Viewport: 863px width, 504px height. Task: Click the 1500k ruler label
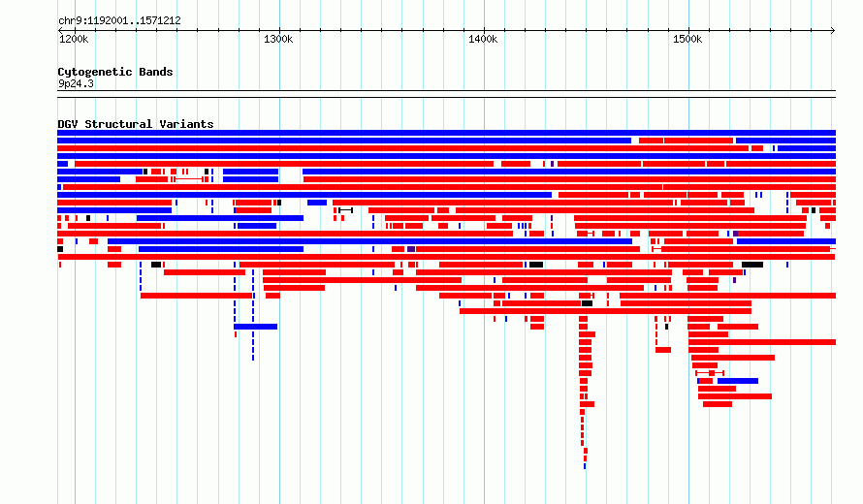click(x=687, y=39)
